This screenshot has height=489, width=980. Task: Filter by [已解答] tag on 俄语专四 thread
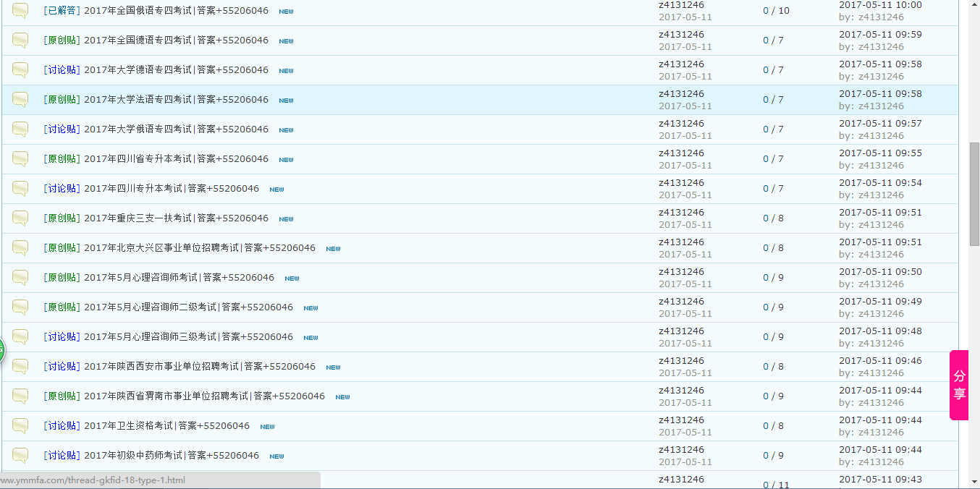point(62,11)
